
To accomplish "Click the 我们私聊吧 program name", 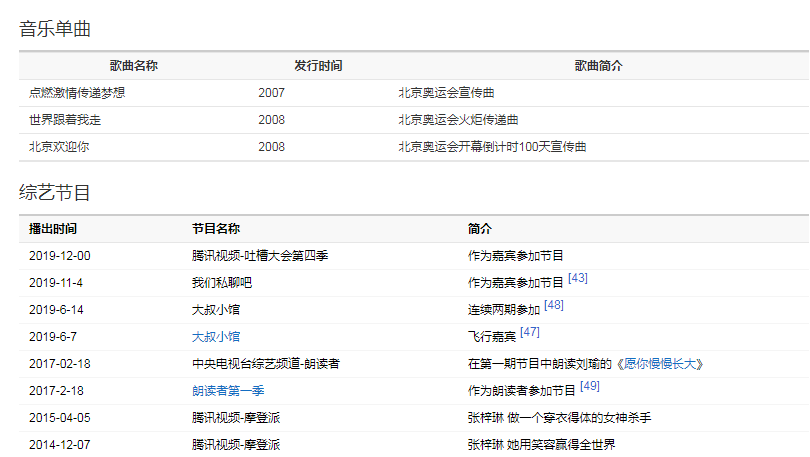I will [x=222, y=283].
